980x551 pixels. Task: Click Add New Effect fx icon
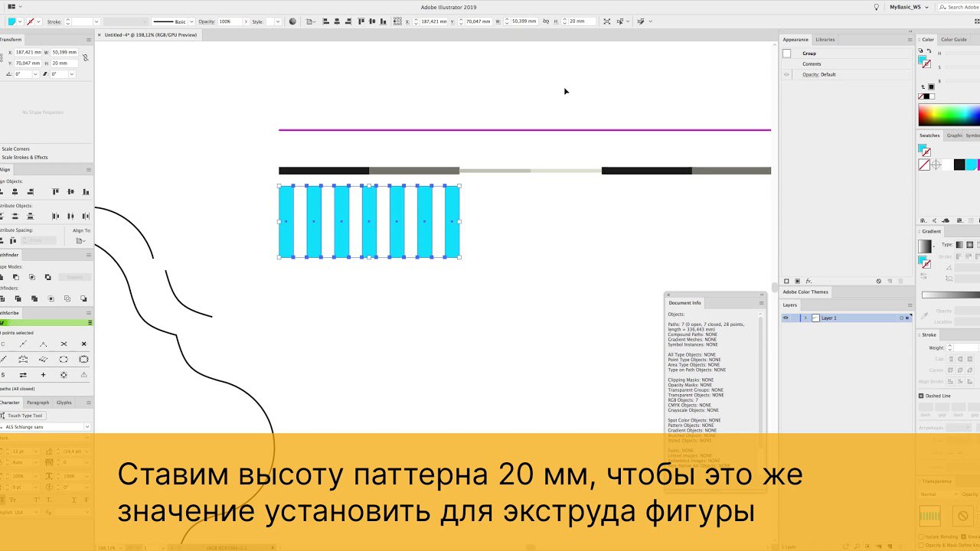pos(808,281)
